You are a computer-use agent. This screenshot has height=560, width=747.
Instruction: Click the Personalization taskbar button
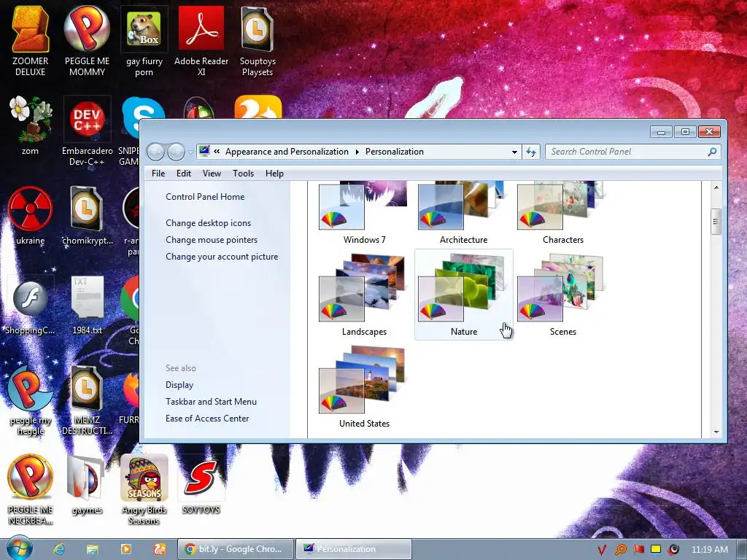coord(354,549)
